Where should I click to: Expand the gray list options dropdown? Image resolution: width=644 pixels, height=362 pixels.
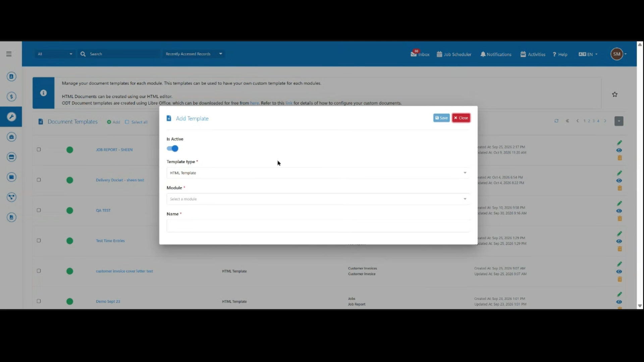click(619, 121)
